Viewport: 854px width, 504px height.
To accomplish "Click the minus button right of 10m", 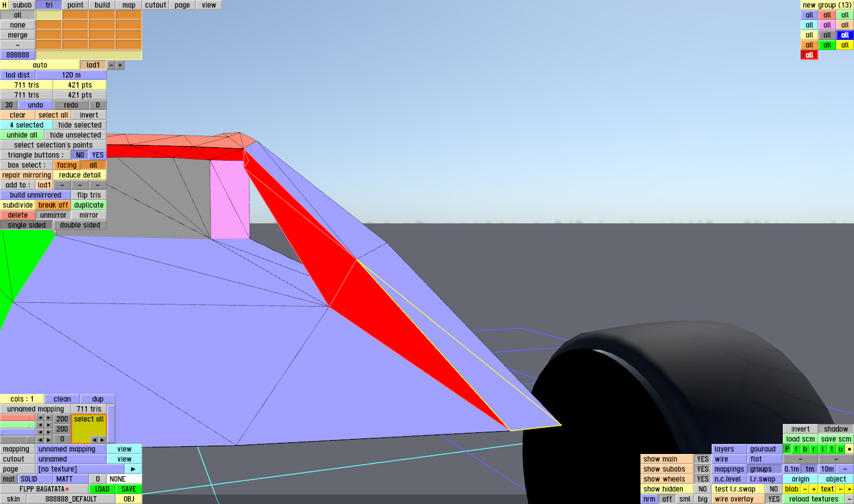I will click(x=845, y=469).
